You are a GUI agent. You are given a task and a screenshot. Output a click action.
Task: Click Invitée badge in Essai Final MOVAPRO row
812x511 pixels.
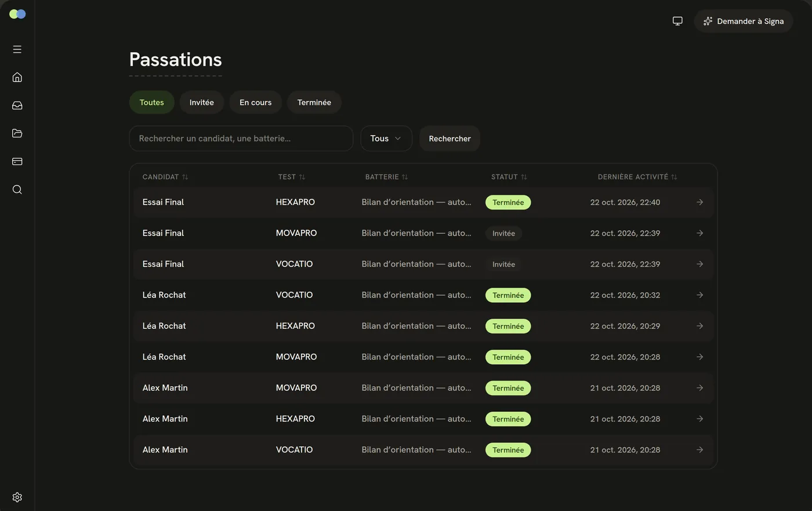tap(503, 233)
